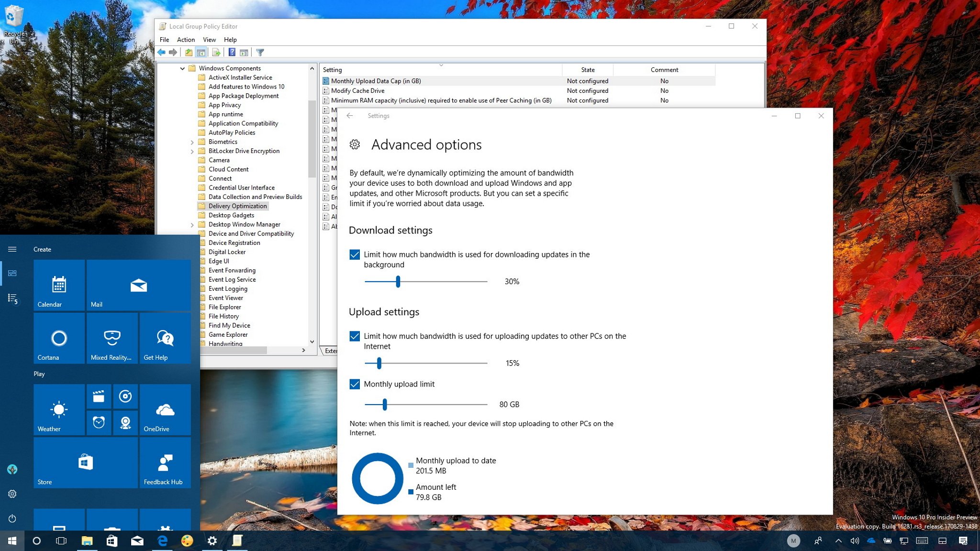Viewport: 980px width, 551px height.
Task: Click the Task View taskbar icon
Action: pos(61,541)
